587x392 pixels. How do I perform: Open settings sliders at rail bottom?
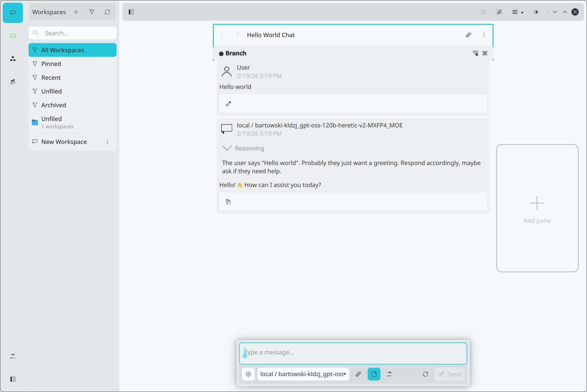[13, 356]
